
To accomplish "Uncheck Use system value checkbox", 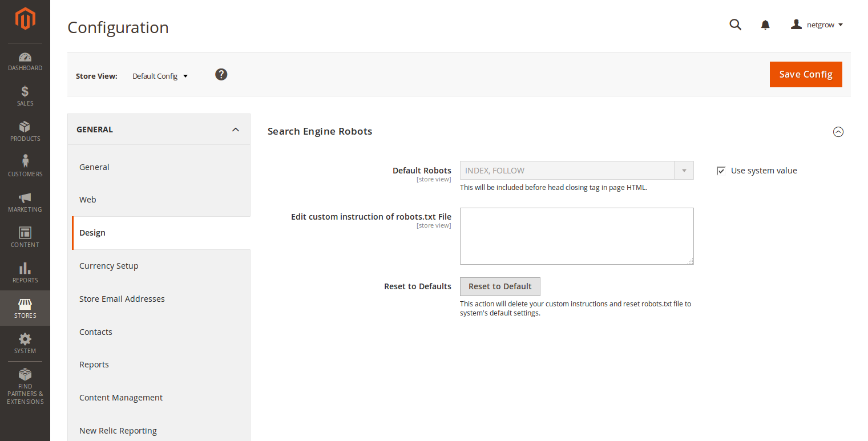I will [x=721, y=171].
